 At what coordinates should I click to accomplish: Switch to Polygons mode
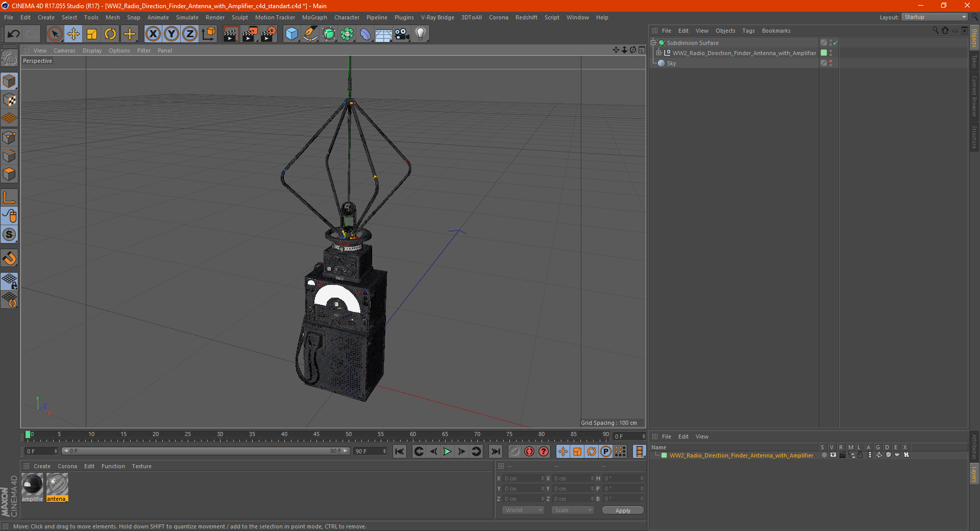coord(9,174)
